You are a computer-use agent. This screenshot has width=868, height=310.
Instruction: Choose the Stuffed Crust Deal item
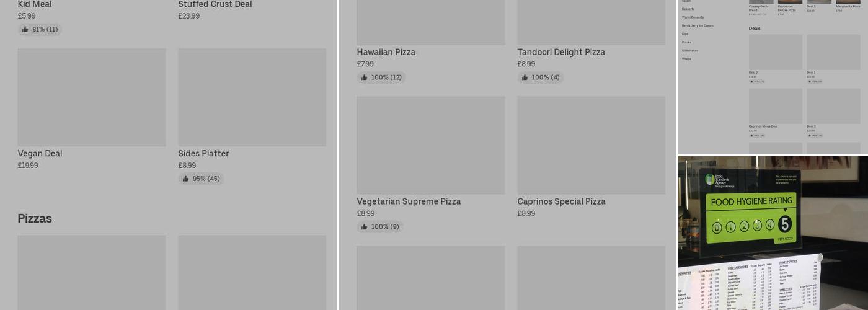[x=215, y=4]
